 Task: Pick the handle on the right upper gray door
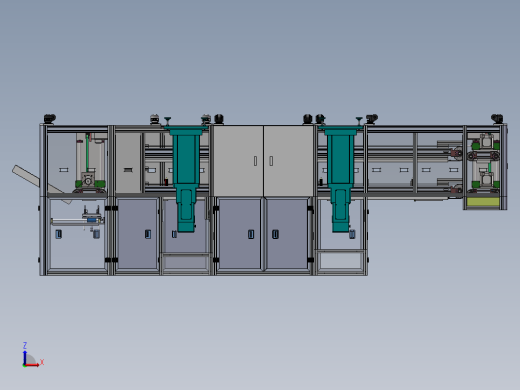point(271,161)
